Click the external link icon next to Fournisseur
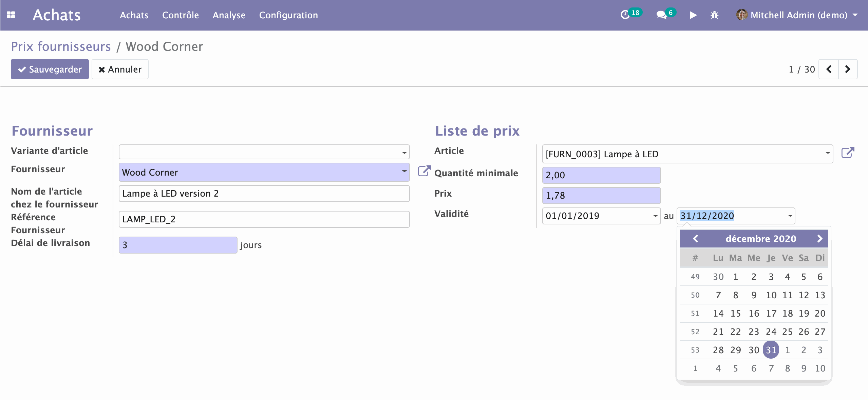The width and height of the screenshot is (868, 400). [x=423, y=172]
